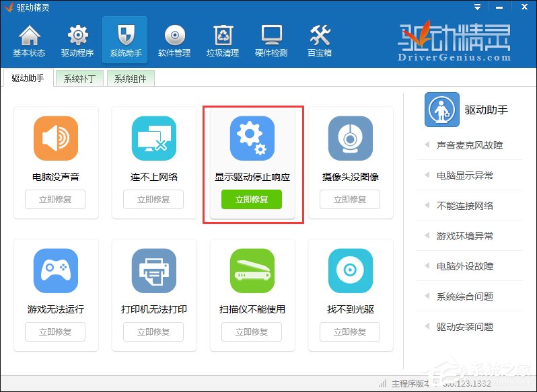The image size is (537, 392).
Task: Click the 扫描仪不能使用 scanner icon
Action: pos(252,271)
